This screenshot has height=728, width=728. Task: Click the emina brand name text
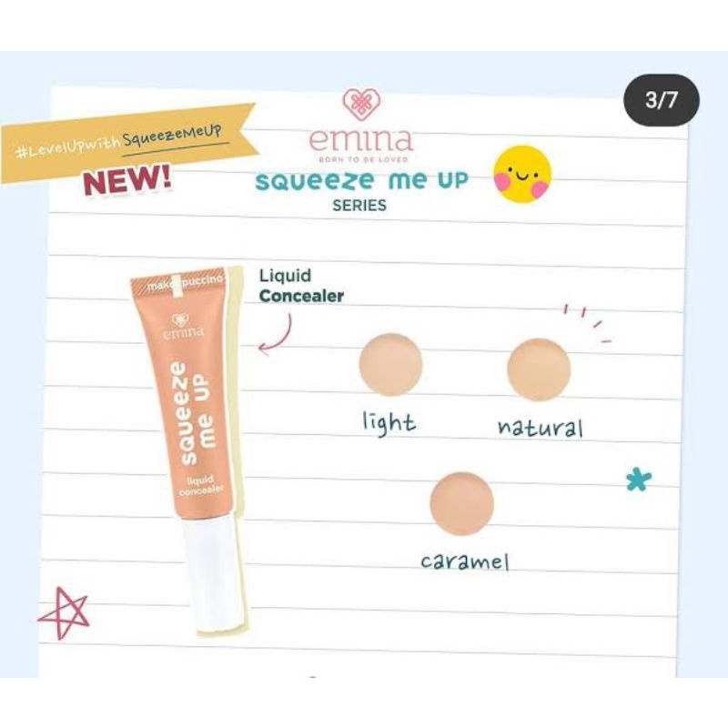pos(361,139)
